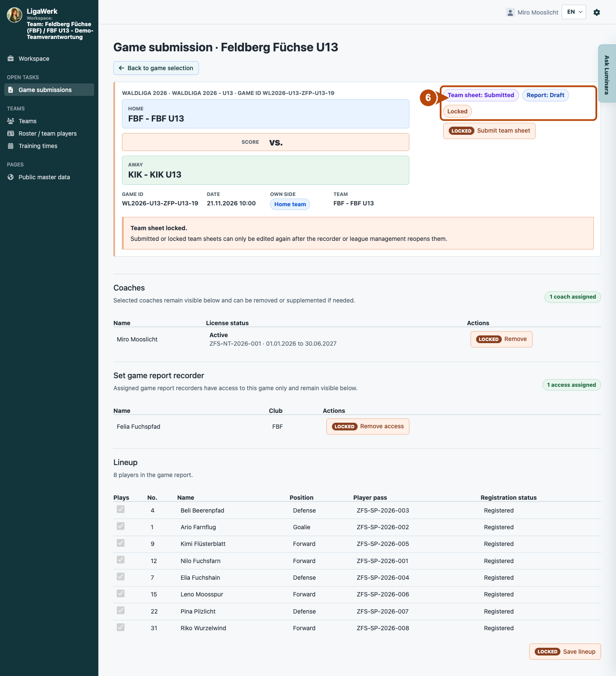
Task: Click Remove access for Felia Fuchspfad
Action: click(368, 427)
